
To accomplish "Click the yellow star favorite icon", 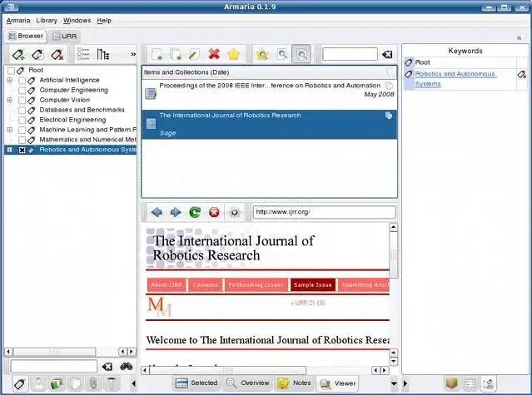I will point(233,54).
